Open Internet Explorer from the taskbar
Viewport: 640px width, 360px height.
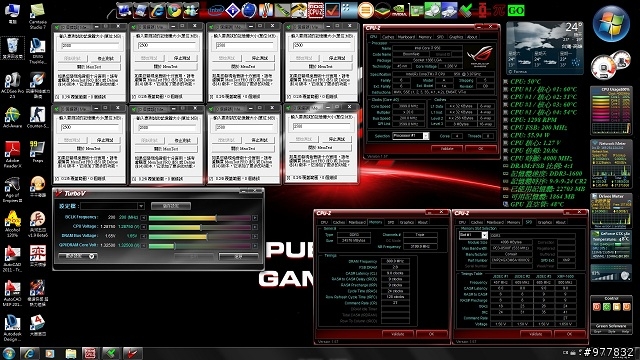point(29,353)
